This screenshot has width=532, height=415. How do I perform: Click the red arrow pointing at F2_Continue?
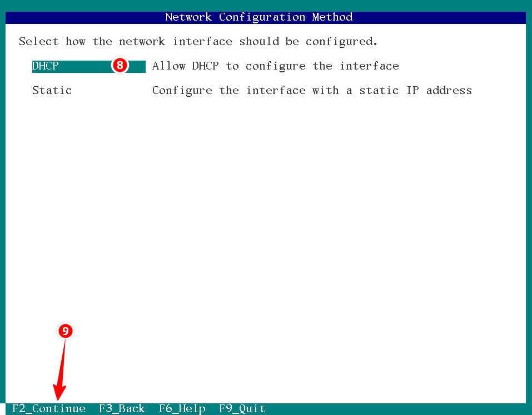pos(61,369)
